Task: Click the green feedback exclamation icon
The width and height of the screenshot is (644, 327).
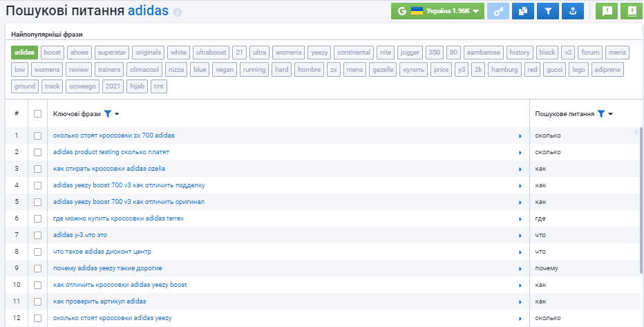Action: (x=606, y=11)
